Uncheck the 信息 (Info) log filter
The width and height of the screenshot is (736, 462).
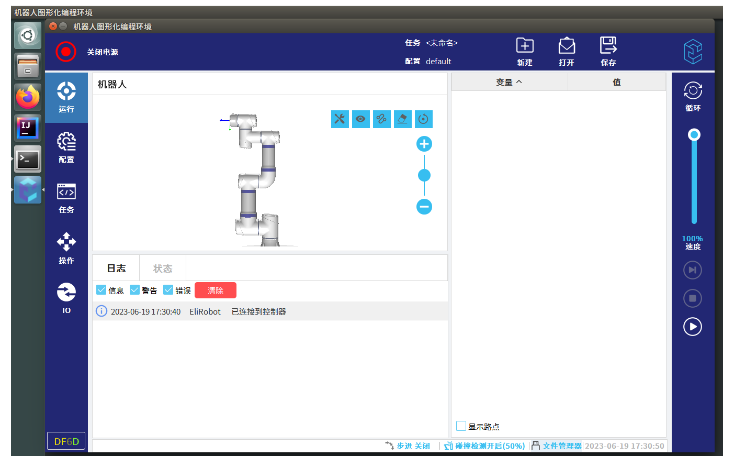(x=101, y=290)
